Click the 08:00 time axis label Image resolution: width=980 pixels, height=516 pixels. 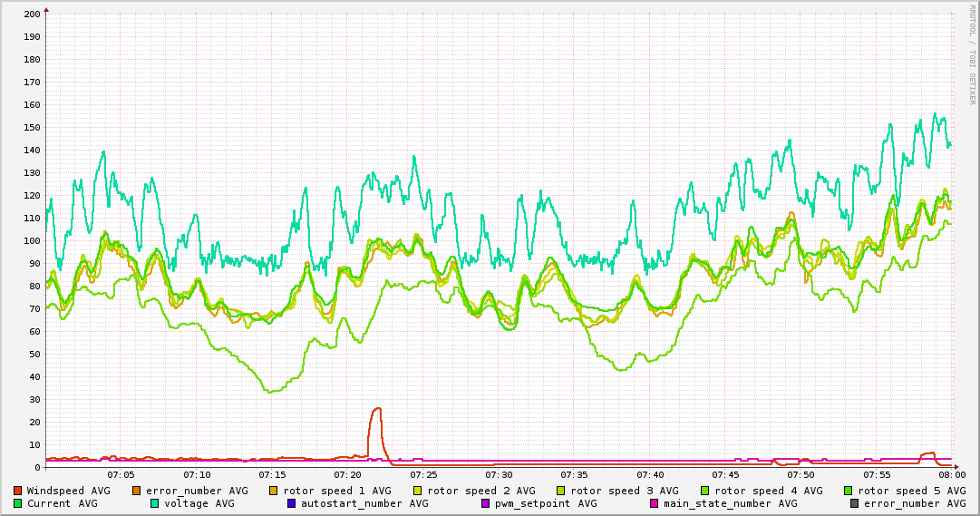click(951, 474)
